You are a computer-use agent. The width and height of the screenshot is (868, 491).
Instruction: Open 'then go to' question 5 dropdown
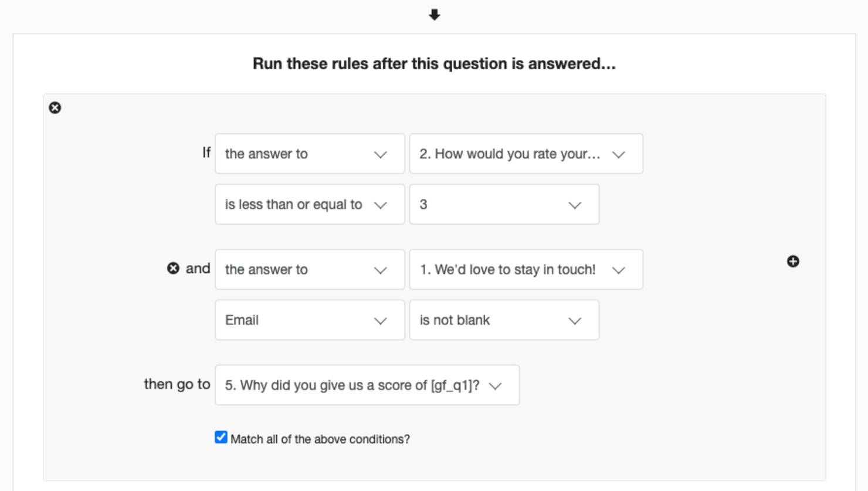coord(367,385)
